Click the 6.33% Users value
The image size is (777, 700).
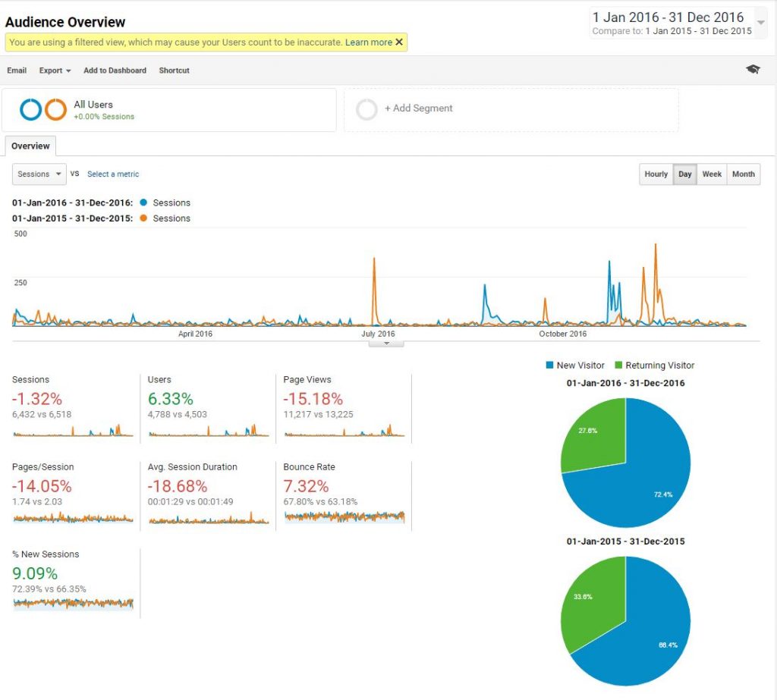(x=171, y=399)
